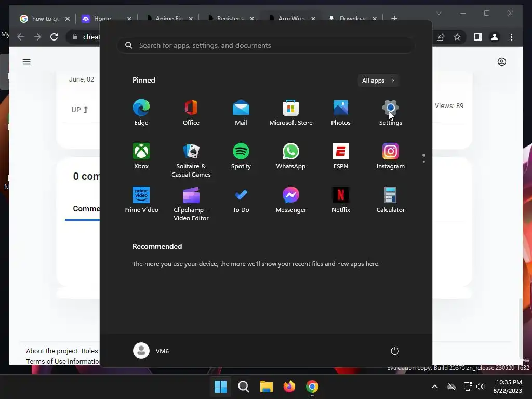Viewport: 532px width, 399px height.
Task: Reload the page in Chrome
Action: pyautogui.click(x=54, y=37)
